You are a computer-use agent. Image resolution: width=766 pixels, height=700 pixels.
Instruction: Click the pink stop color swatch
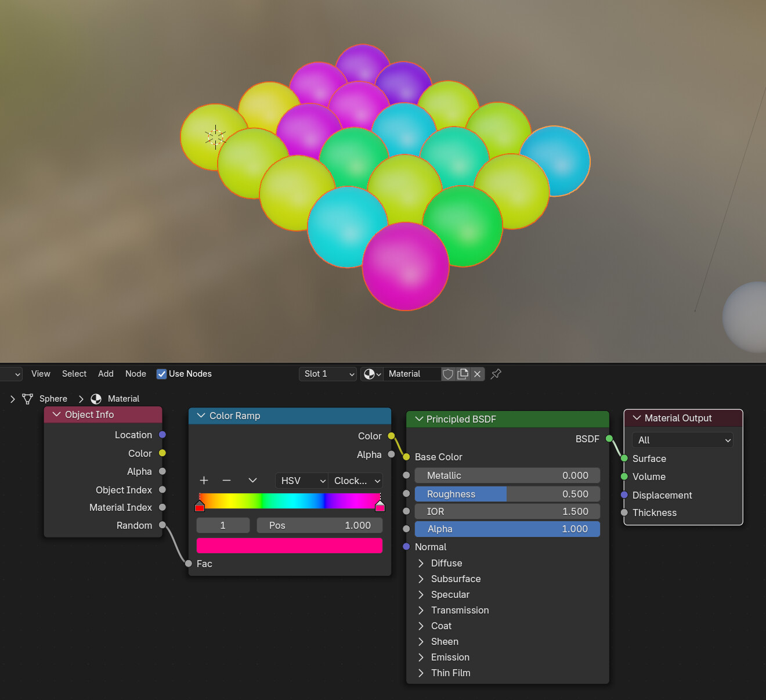point(290,546)
